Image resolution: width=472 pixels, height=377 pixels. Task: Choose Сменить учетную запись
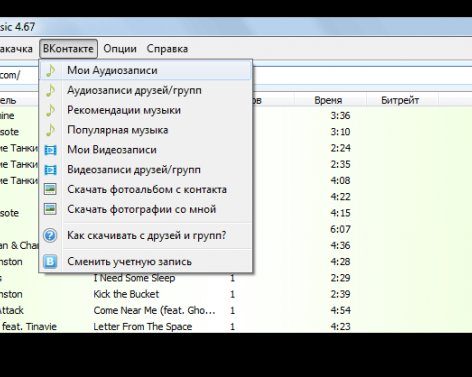145,262
